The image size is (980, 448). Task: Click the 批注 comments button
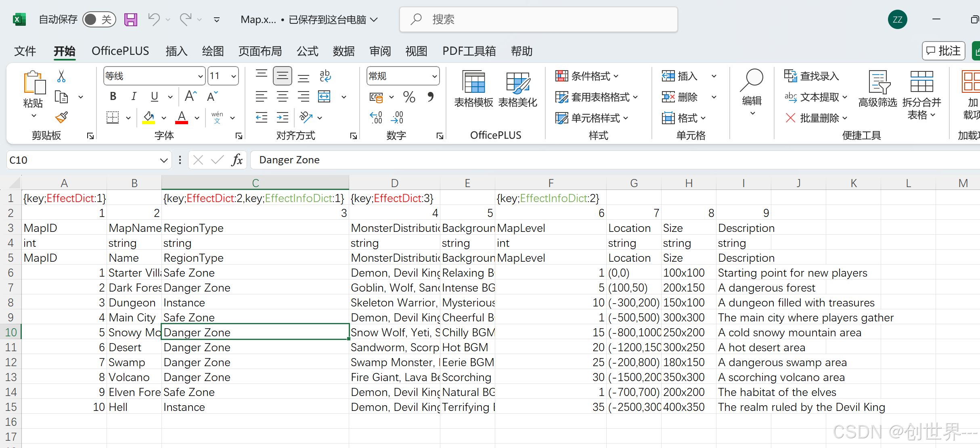943,51
